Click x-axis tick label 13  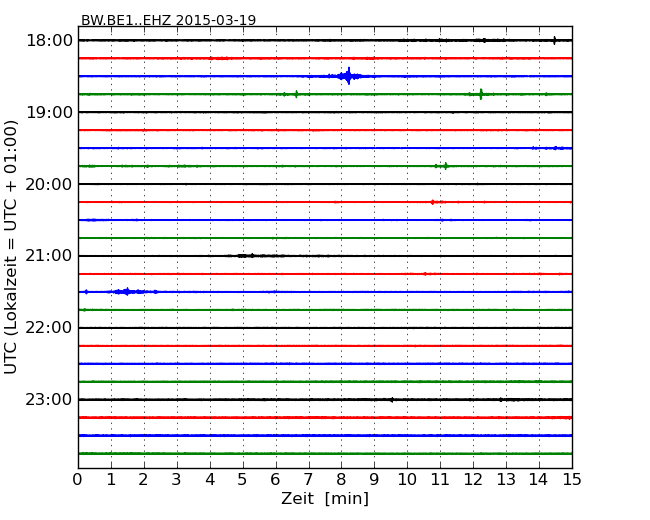(506, 480)
